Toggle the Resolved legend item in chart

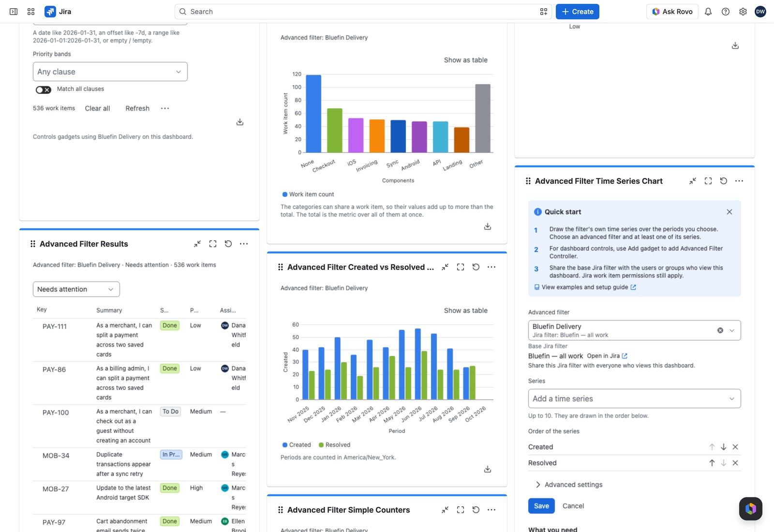pos(334,445)
